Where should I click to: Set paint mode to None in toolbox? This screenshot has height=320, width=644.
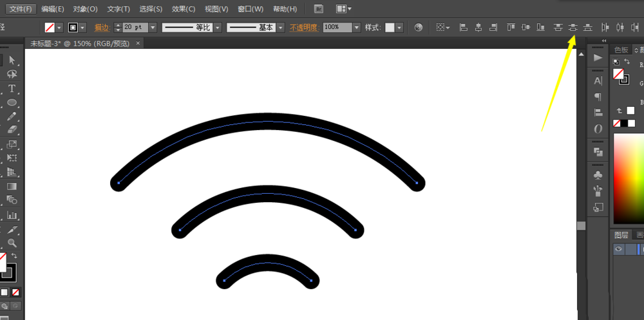pos(15,292)
